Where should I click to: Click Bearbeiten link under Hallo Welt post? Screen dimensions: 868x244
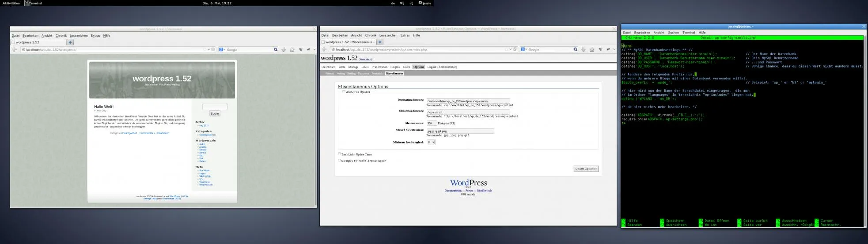pos(163,133)
